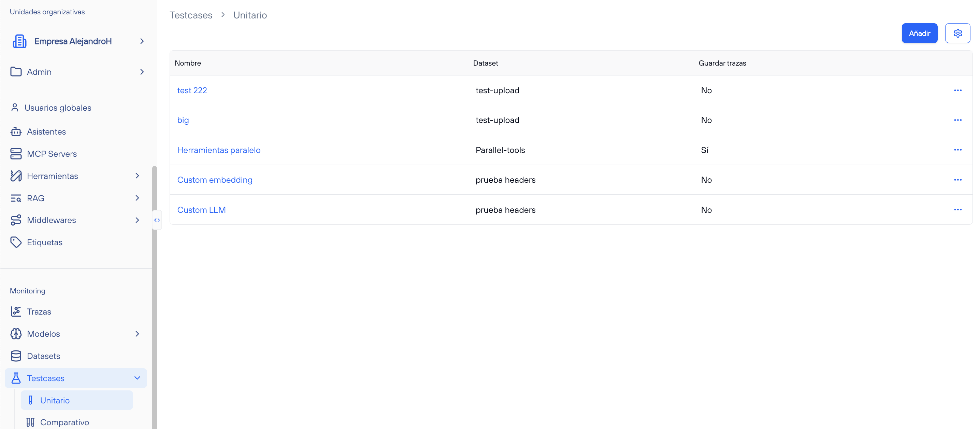Screen dimensions: 980x429
Task: Open the Asistentes icon
Action: [16, 131]
